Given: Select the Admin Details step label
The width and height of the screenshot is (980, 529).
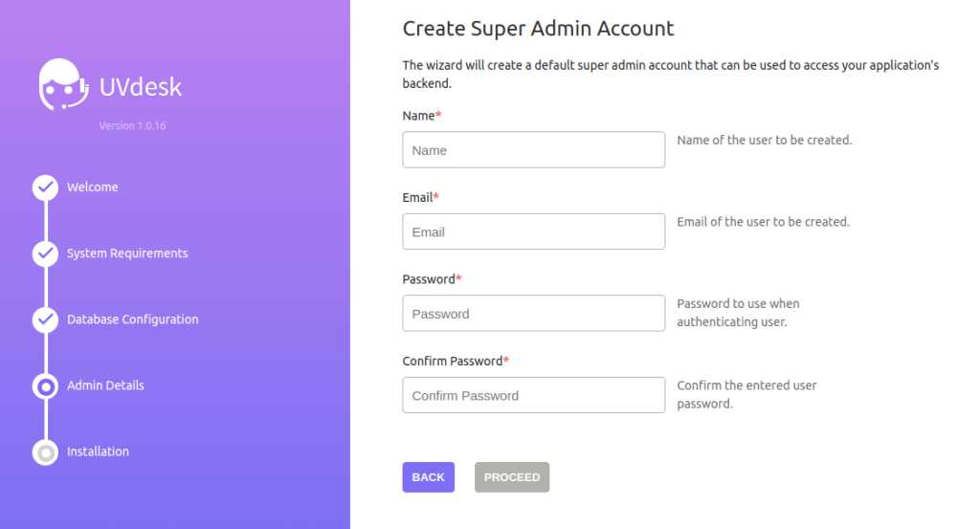Looking at the screenshot, I should tap(105, 386).
